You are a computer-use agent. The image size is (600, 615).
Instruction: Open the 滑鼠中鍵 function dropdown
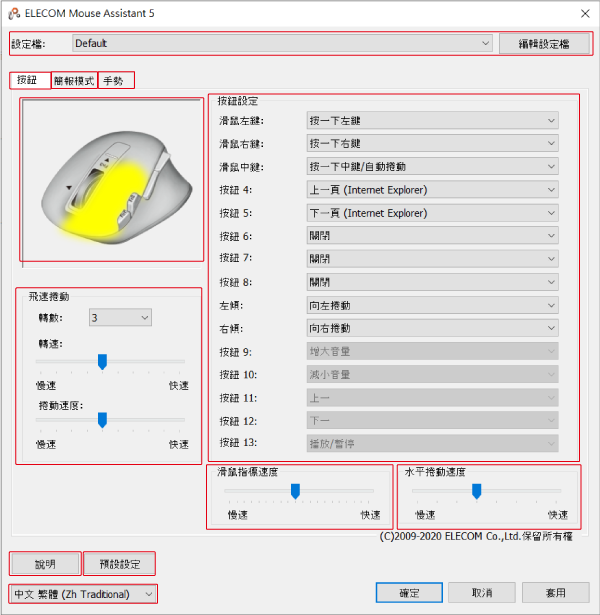[432, 167]
